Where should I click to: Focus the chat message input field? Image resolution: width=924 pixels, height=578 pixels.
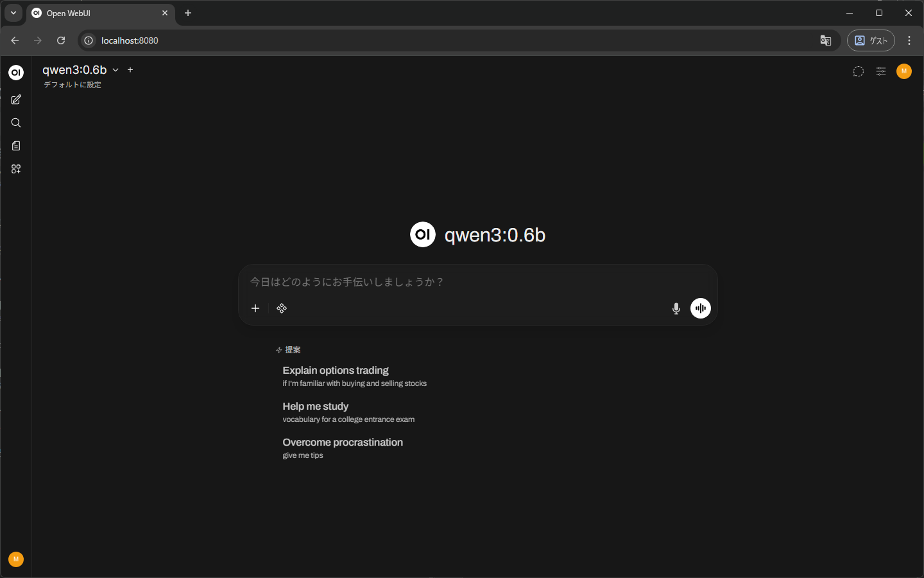pos(477,282)
